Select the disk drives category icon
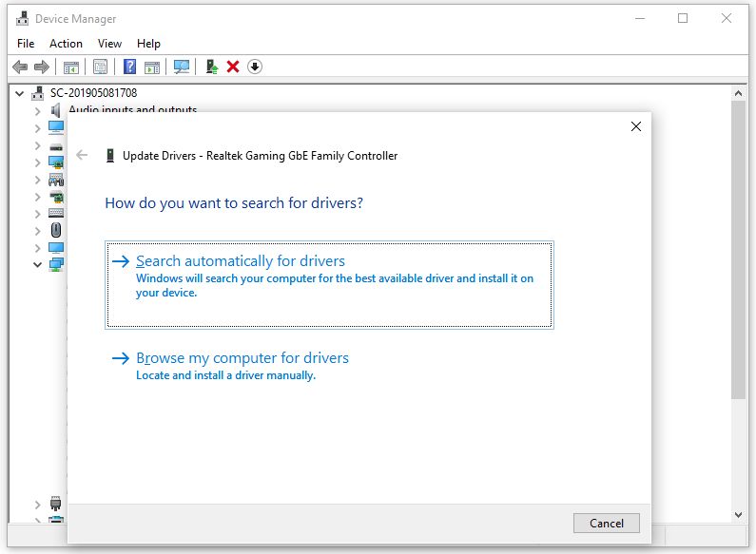The image size is (756, 554). pyautogui.click(x=56, y=146)
